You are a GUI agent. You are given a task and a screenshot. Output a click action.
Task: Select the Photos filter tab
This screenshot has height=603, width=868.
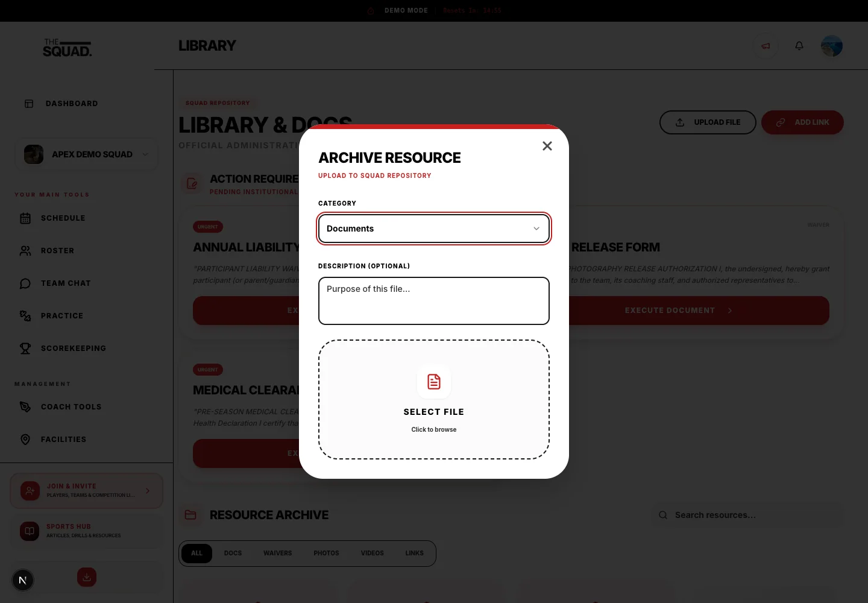coord(326,554)
